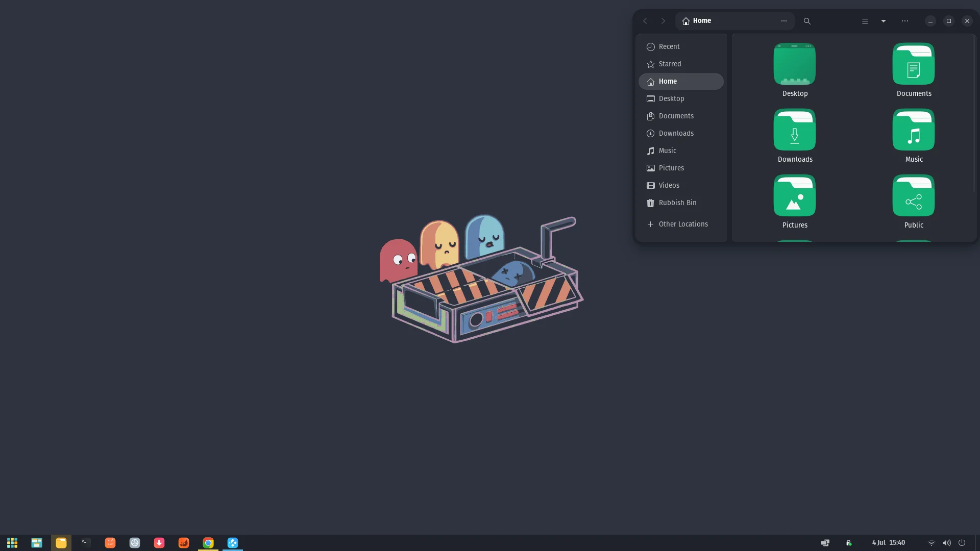Open the search in the file manager
This screenshot has width=980, height=551.
pyautogui.click(x=807, y=21)
